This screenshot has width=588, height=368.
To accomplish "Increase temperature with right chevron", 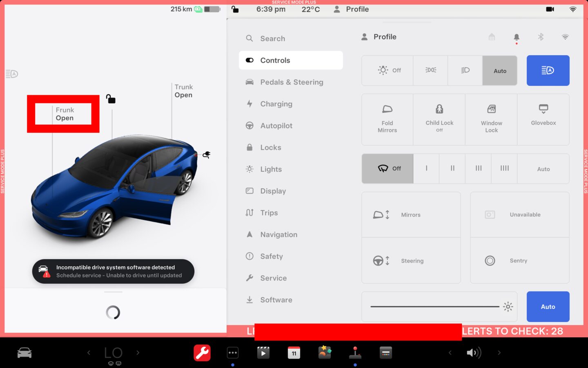I will tap(138, 352).
